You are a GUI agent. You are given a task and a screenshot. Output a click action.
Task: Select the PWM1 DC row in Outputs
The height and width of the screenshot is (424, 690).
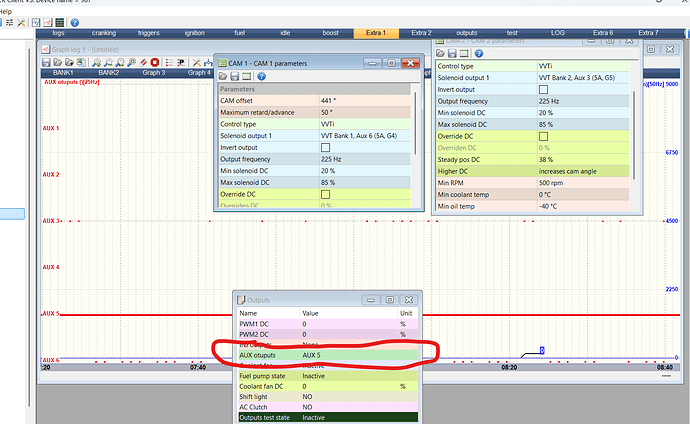point(328,324)
